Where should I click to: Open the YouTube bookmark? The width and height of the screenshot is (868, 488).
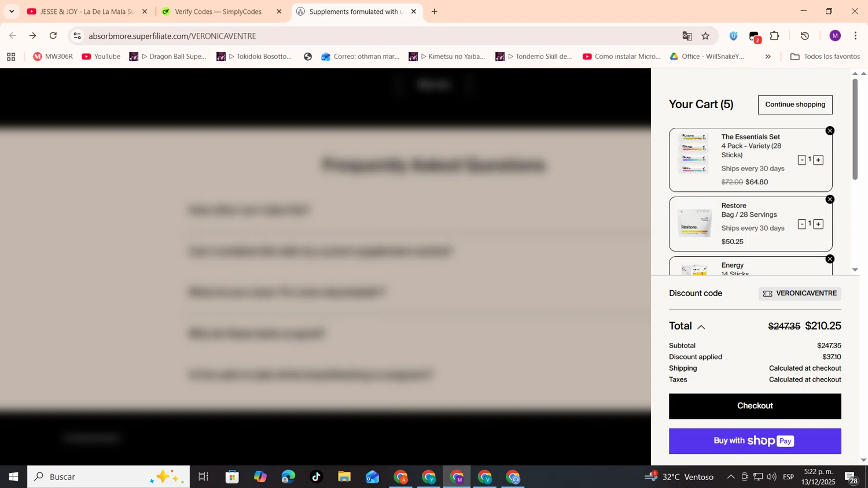pos(101,57)
